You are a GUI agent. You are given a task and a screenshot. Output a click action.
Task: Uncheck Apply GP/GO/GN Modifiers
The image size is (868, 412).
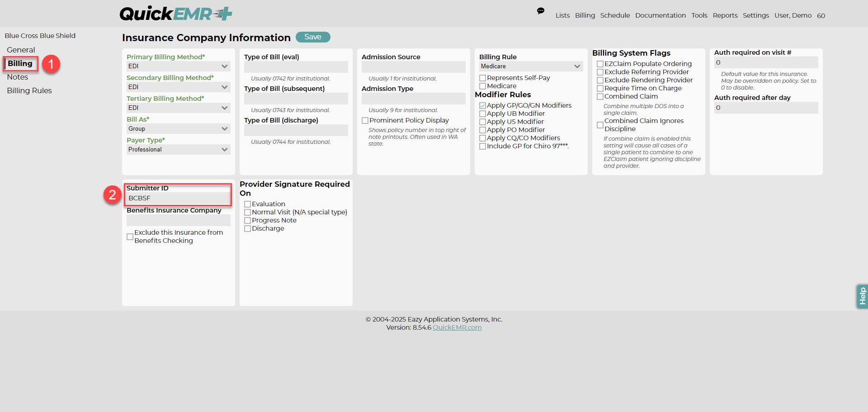(x=483, y=106)
